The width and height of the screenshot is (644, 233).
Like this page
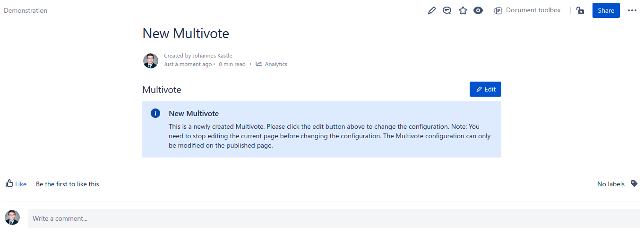(21, 184)
